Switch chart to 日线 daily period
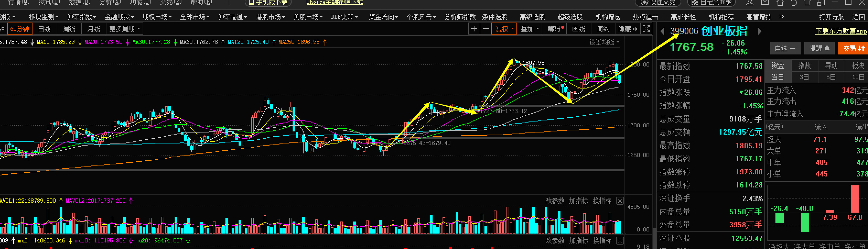The height and width of the screenshot is (249, 868). point(45,29)
